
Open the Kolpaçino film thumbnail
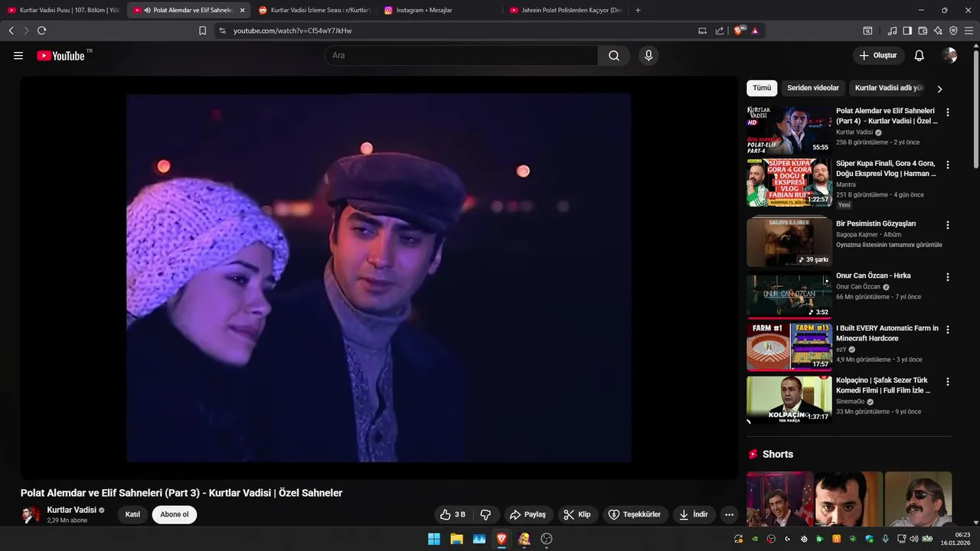[x=789, y=399]
